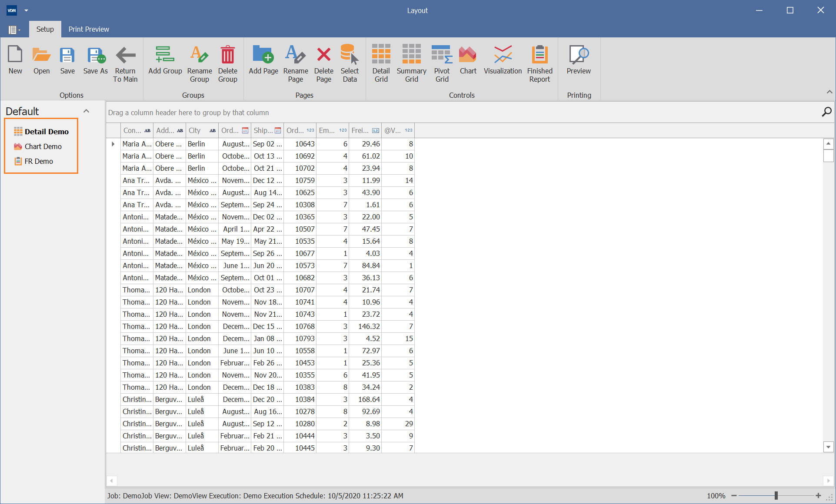Viewport: 836px width, 504px height.
Task: Click vertical scrollbar down arrow
Action: coord(828,447)
